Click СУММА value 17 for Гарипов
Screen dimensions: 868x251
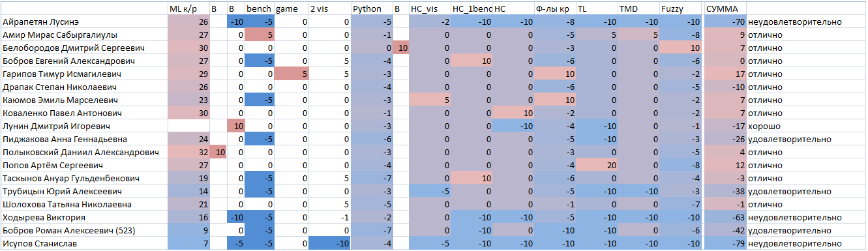(725, 74)
